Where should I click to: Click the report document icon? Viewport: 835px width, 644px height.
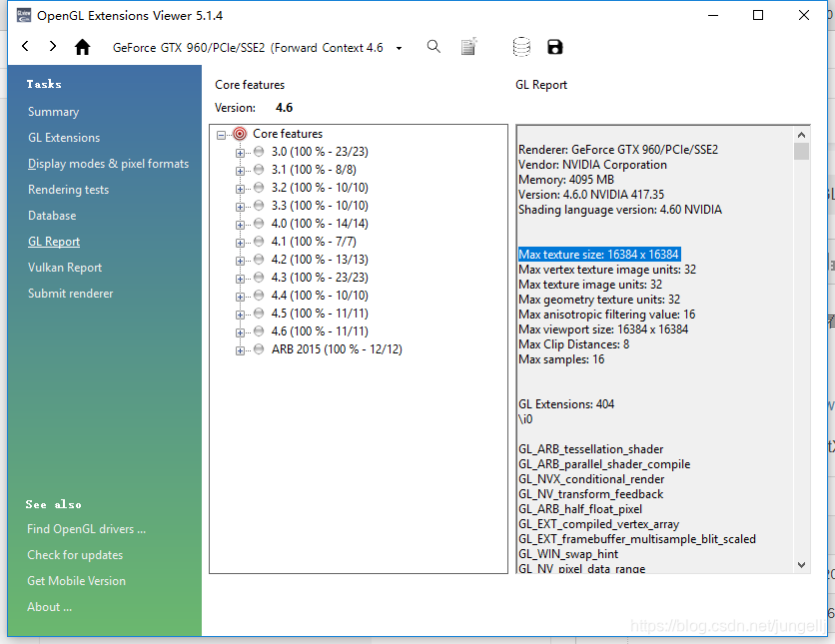point(468,47)
